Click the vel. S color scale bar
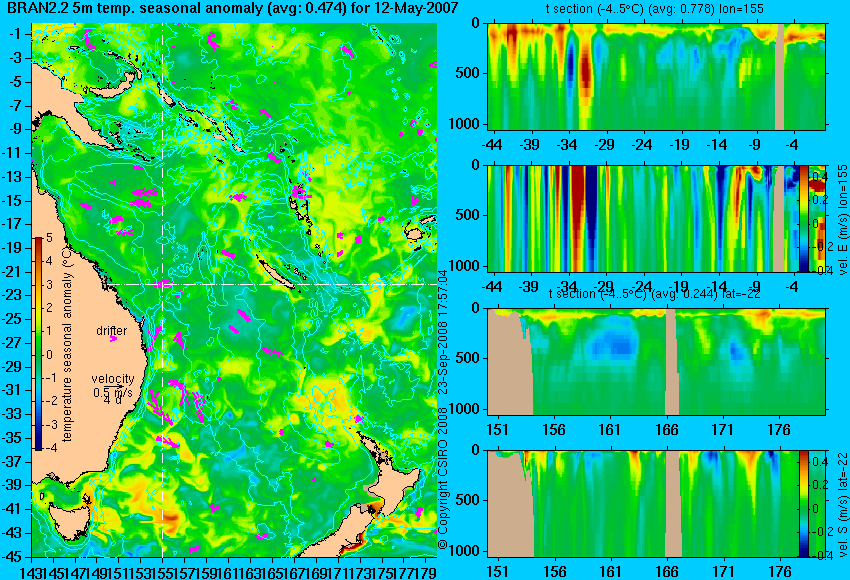Image resolution: width=850 pixels, height=580 pixels. (804, 504)
